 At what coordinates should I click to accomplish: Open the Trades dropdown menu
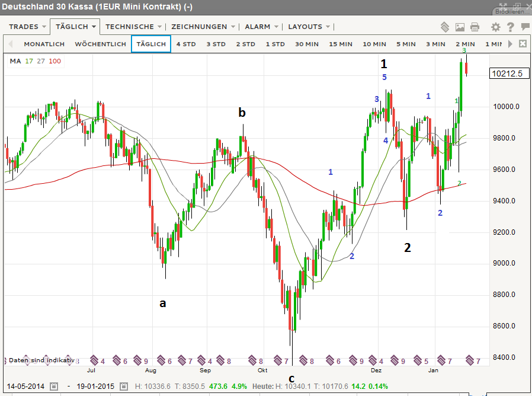point(27,27)
